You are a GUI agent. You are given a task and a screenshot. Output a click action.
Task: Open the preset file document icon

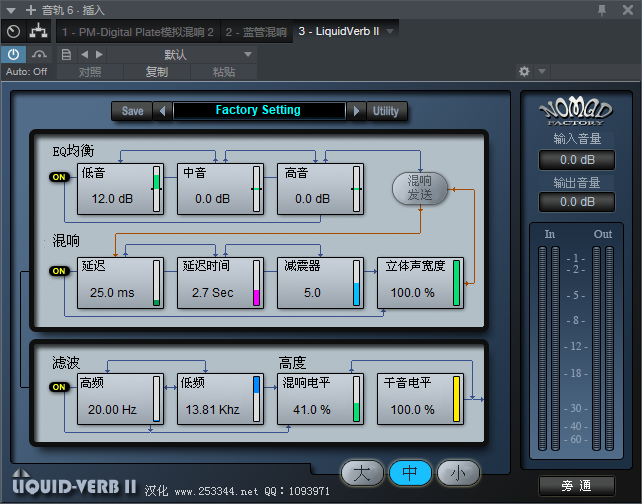point(66,54)
